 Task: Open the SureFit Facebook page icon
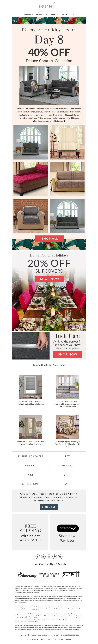coord(38,556)
